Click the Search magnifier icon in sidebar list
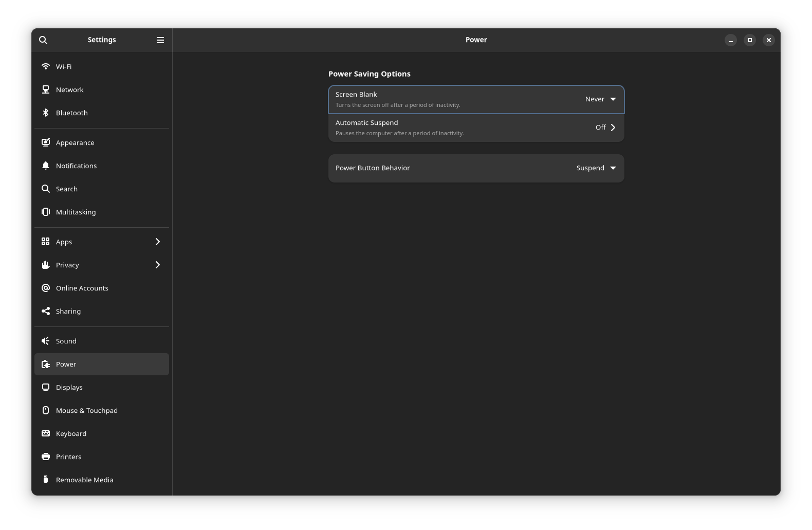The image size is (812, 530). click(x=46, y=189)
